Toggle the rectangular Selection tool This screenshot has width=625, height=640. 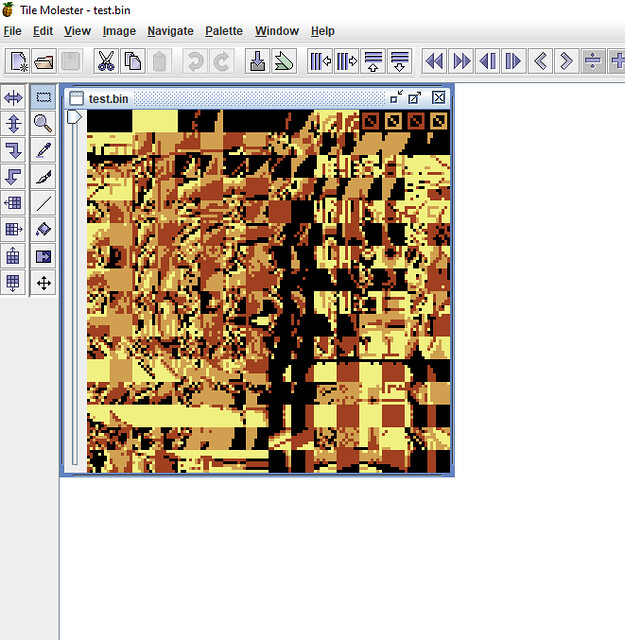43,97
